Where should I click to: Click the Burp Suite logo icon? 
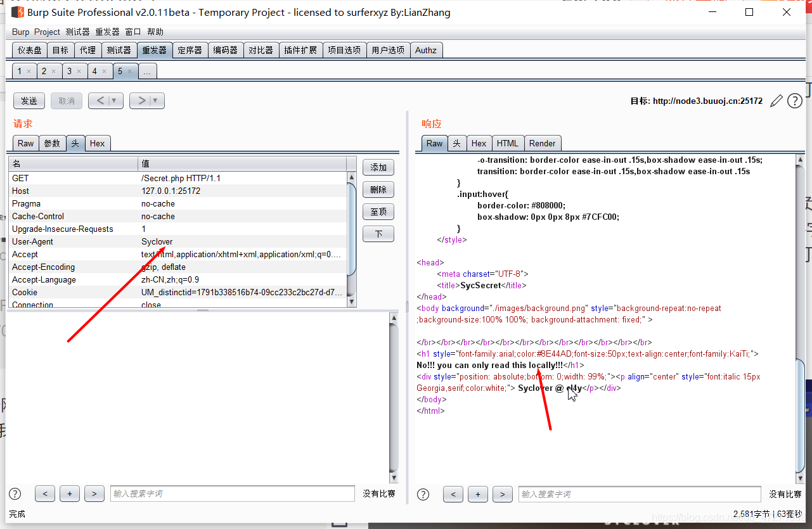click(x=17, y=12)
